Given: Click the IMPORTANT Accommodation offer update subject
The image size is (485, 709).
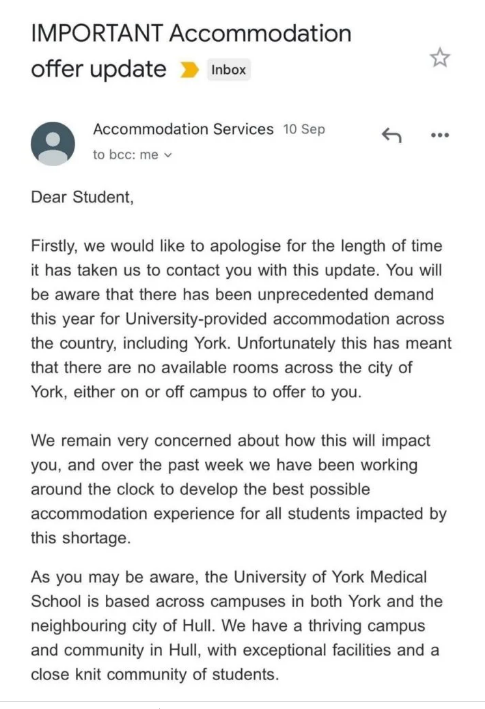Looking at the screenshot, I should (x=191, y=51).
